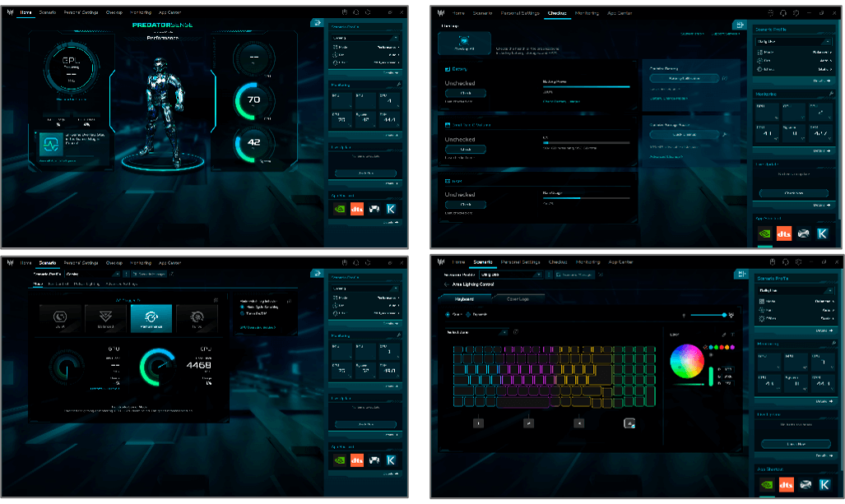Select the purple preset color swatch

732,347
